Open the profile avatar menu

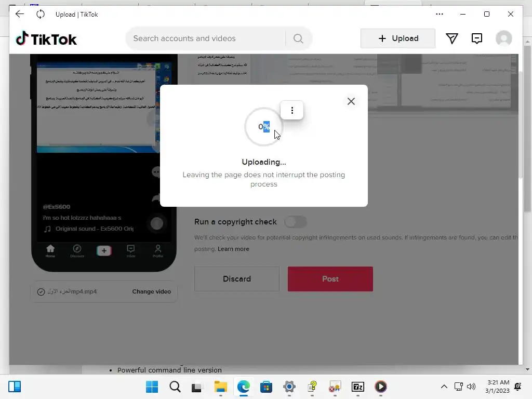coord(504,38)
